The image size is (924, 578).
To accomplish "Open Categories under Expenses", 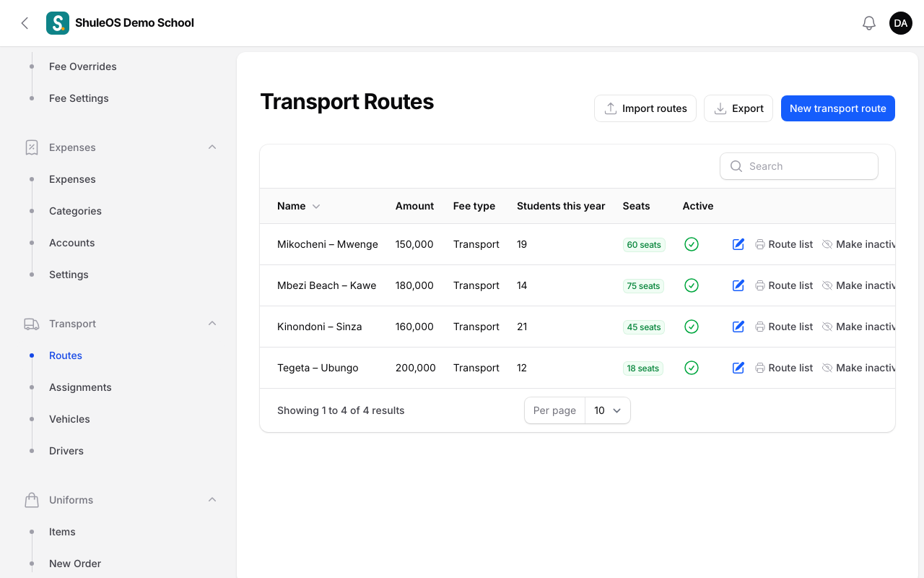I will point(75,211).
